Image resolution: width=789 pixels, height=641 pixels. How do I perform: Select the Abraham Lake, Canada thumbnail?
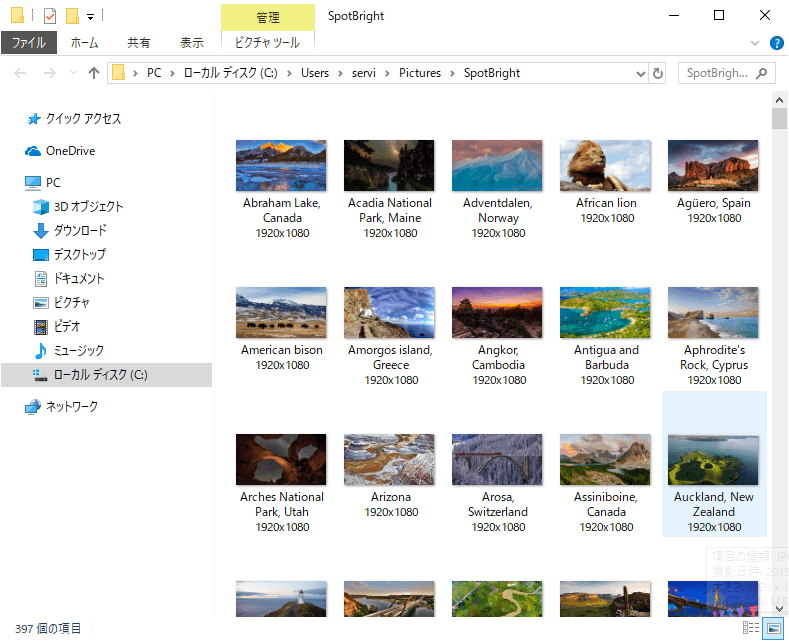(281, 166)
